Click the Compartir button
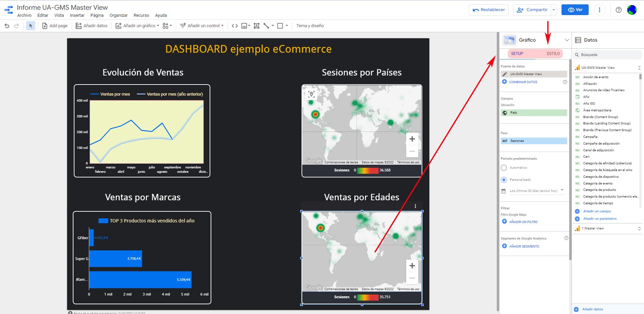644x314 pixels. click(x=532, y=10)
